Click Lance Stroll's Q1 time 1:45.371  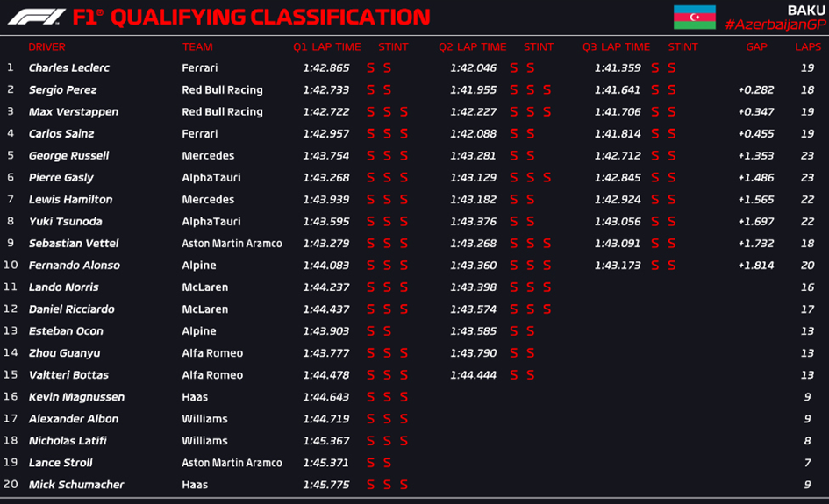pyautogui.click(x=325, y=463)
